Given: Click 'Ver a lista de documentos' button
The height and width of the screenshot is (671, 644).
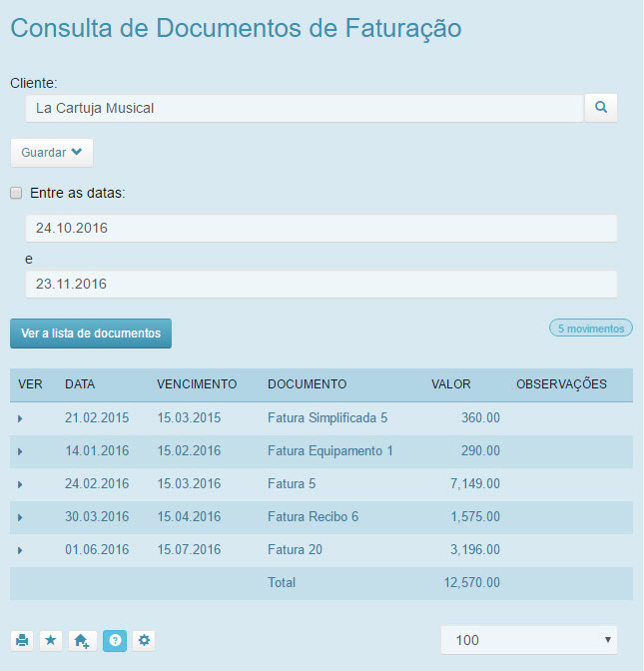Looking at the screenshot, I should (x=91, y=334).
